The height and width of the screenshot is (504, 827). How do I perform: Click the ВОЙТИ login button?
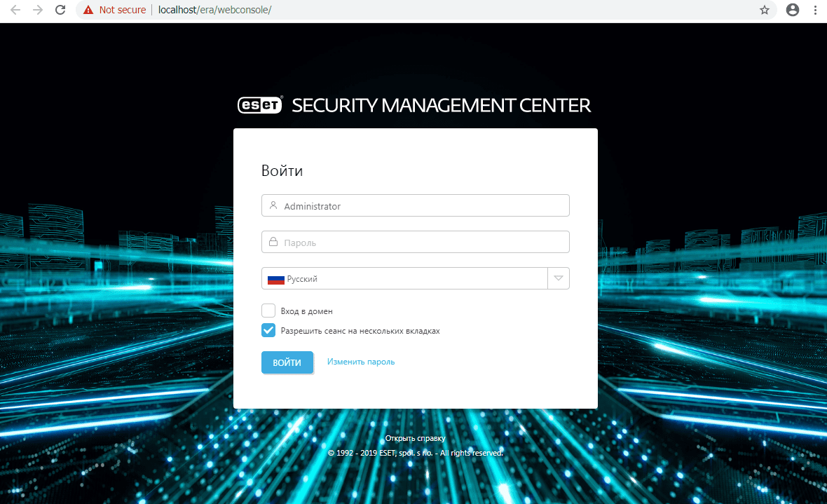tap(287, 362)
